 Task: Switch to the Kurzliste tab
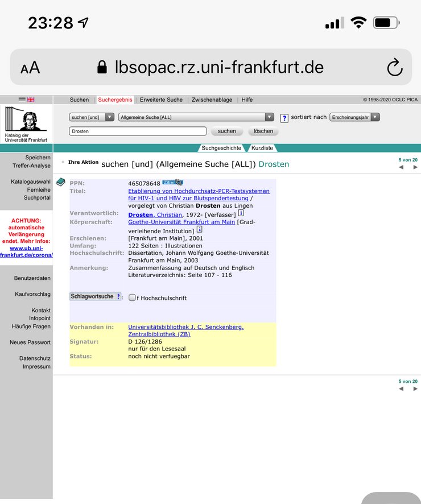coord(262,148)
